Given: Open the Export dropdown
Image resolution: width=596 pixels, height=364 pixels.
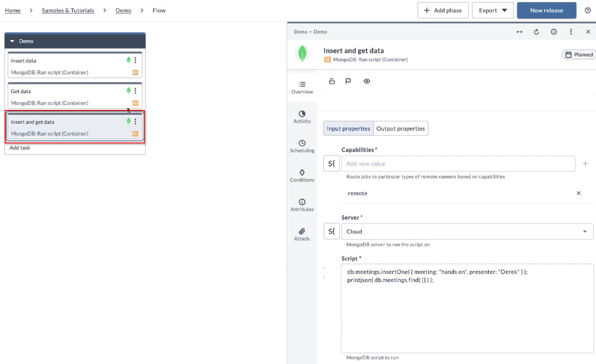Looking at the screenshot, I should point(493,10).
